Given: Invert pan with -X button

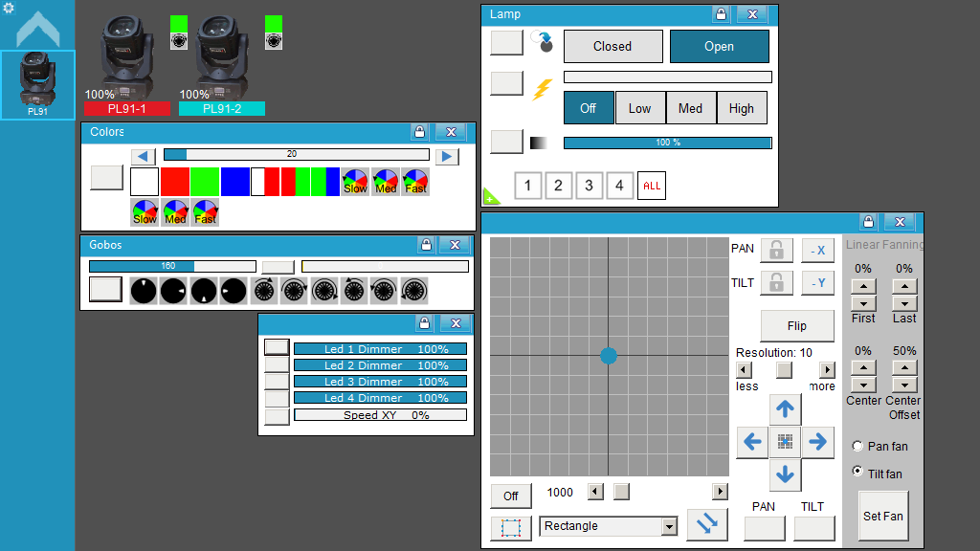Looking at the screenshot, I should 817,250.
